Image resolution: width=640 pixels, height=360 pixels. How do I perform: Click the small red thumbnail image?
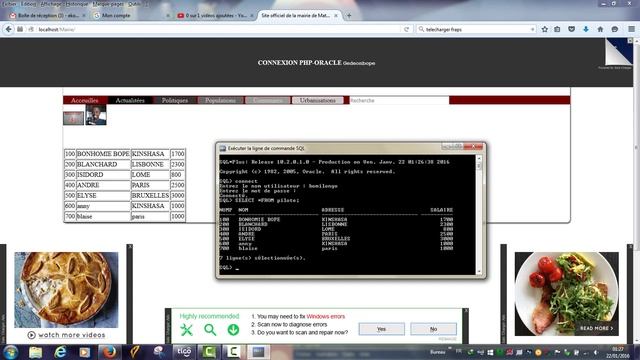click(x=73, y=118)
